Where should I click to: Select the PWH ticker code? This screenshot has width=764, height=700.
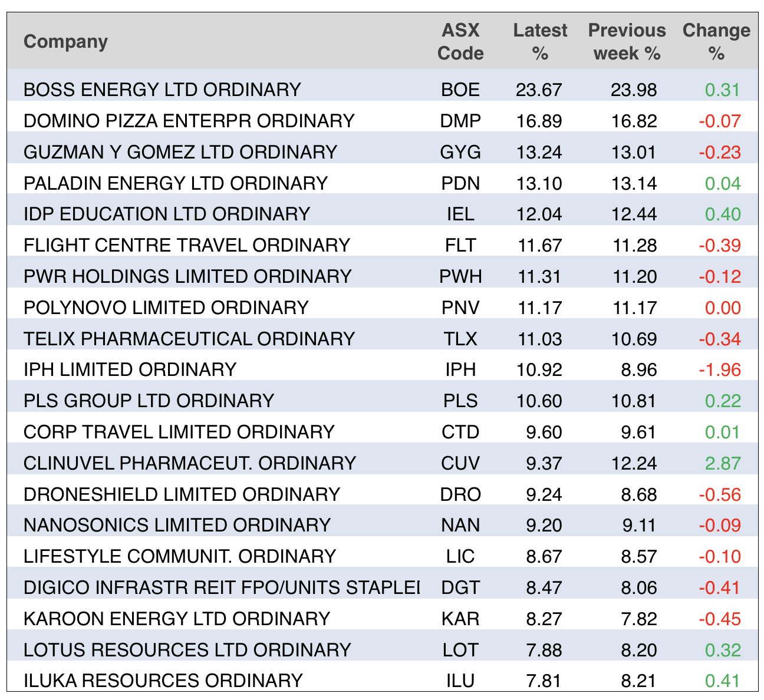click(x=460, y=276)
